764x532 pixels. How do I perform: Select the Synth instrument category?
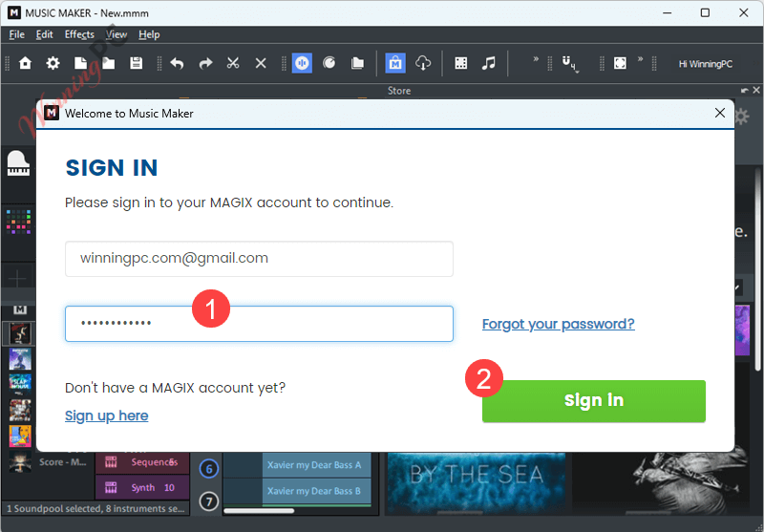pos(141,488)
